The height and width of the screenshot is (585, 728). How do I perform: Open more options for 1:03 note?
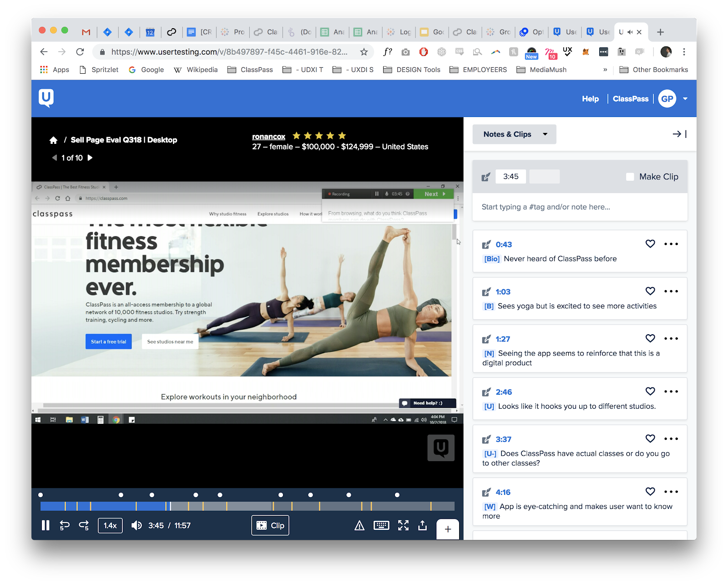point(671,291)
